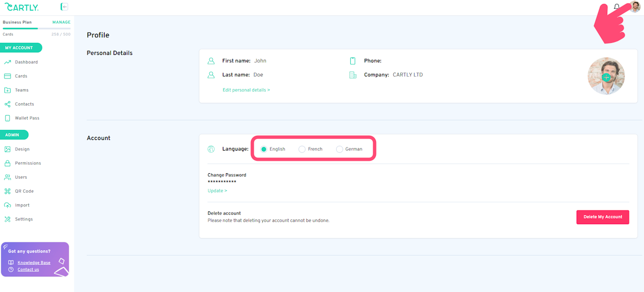Click the Teams folder icon

pyautogui.click(x=8, y=91)
